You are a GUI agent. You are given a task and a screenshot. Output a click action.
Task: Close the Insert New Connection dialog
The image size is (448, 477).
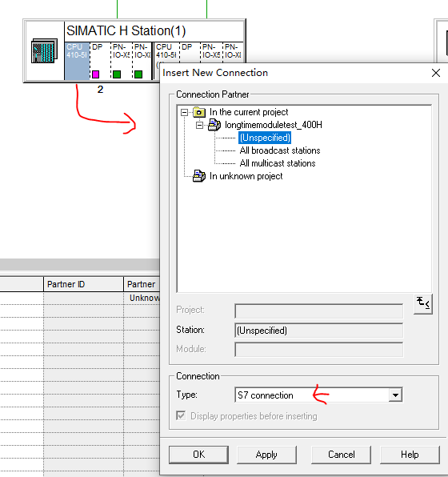click(436, 73)
